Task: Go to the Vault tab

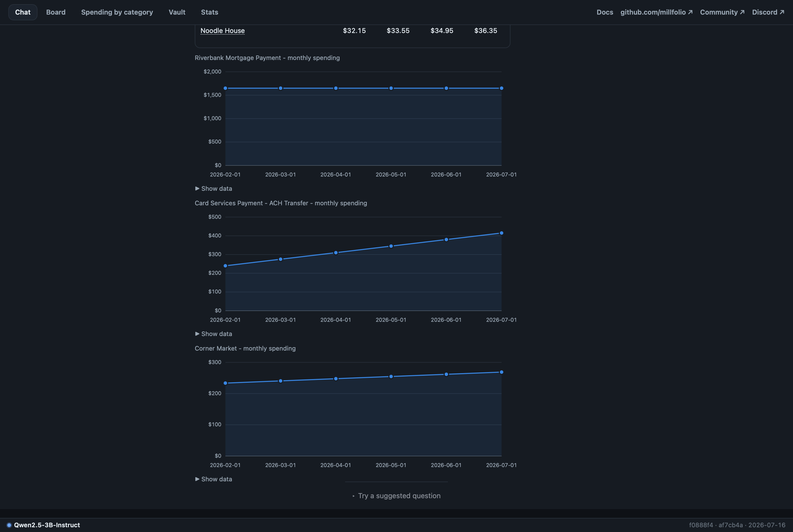Action: (x=177, y=12)
